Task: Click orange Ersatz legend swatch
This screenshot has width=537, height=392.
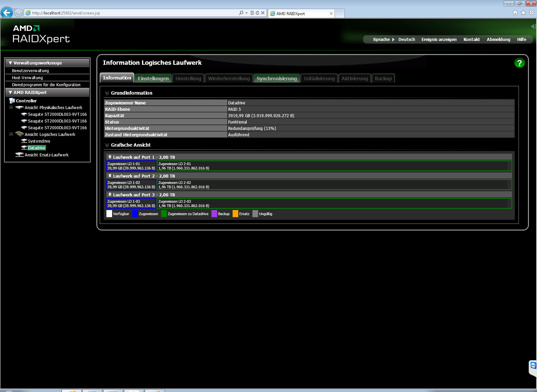Action: 235,214
